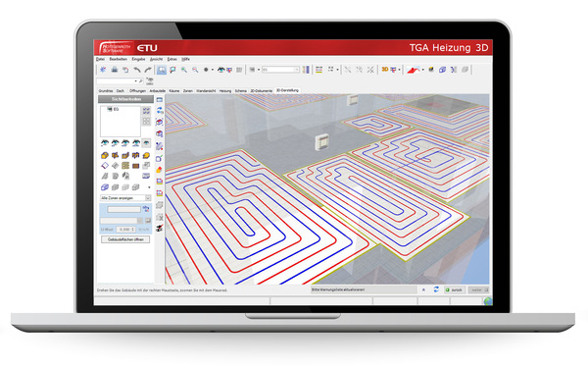Click the red roof icon in toolbar
The height and width of the screenshot is (366, 588).
click(414, 70)
